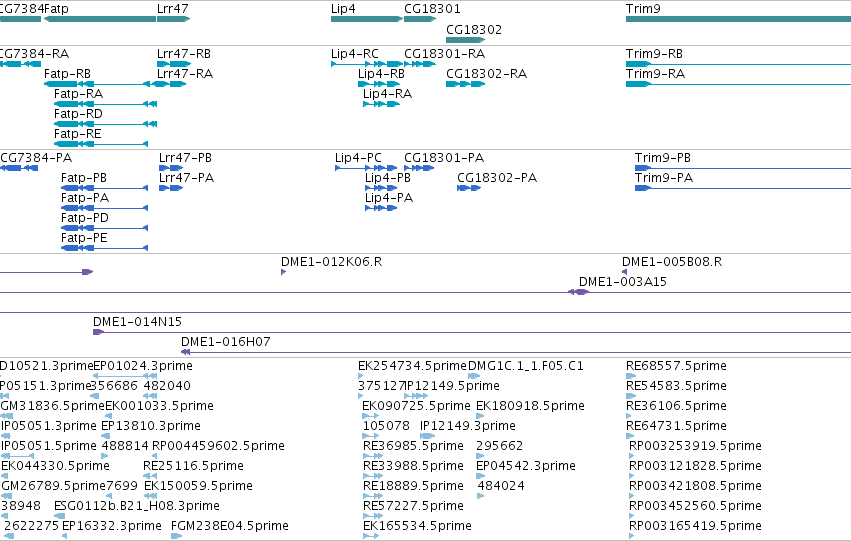Click the Fatp-RA transcript label

[x=78, y=94]
